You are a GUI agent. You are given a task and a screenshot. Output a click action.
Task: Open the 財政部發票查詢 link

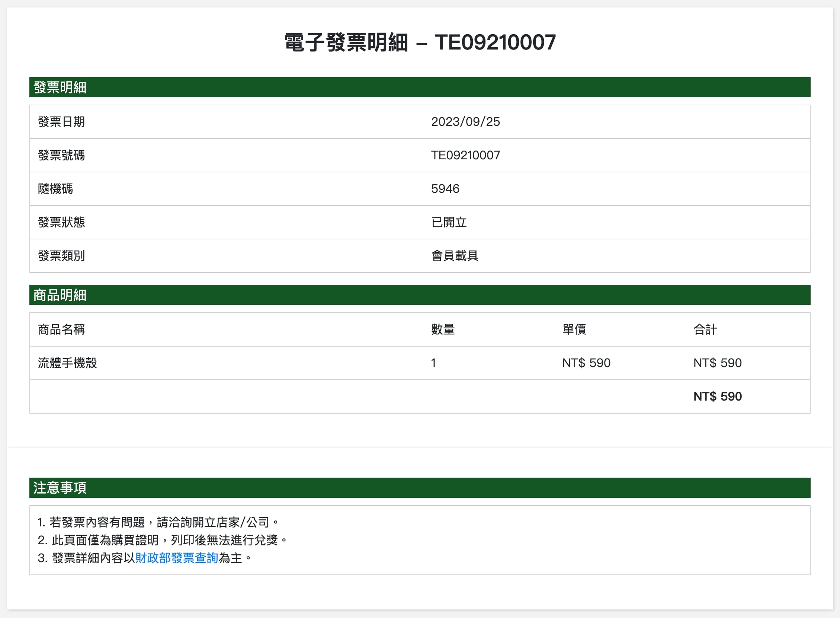(x=176, y=558)
